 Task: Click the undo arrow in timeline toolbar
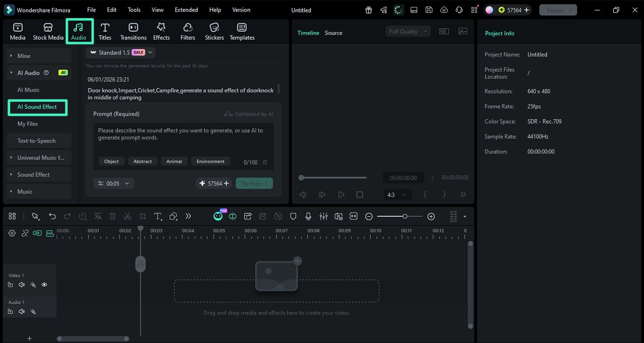click(52, 216)
